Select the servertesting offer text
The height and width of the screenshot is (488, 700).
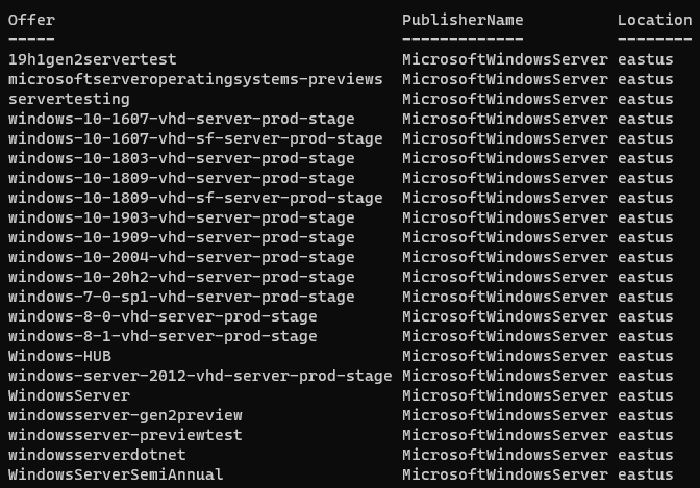pyautogui.click(x=69, y=99)
